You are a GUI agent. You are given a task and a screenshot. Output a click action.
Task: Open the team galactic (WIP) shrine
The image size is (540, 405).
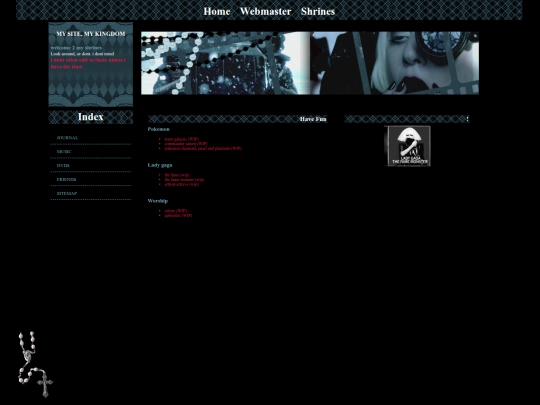(181, 139)
